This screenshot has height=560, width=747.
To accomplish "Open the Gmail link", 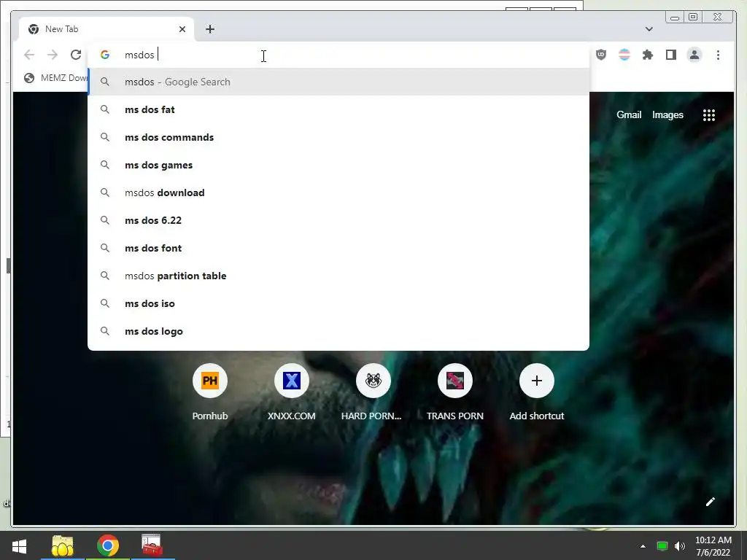I will 629,114.
